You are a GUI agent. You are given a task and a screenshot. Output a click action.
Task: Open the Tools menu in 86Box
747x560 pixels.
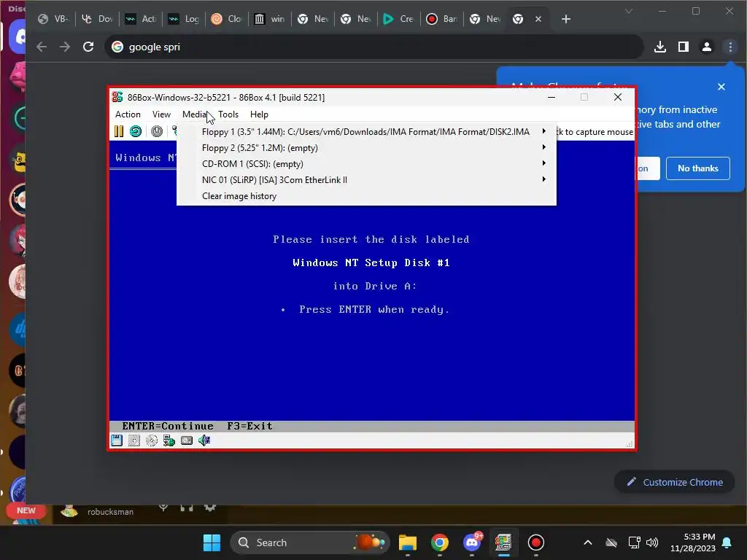(228, 114)
